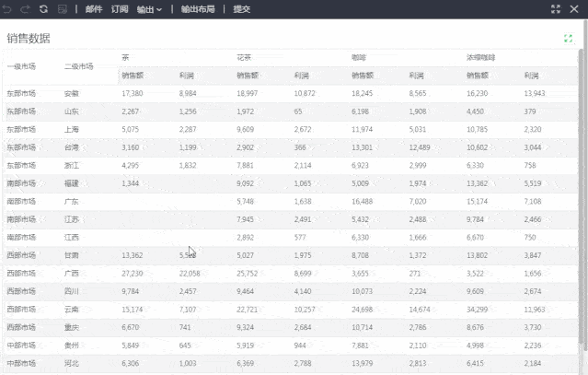Click the value 27,230 in 广西 row
588x375 pixels.
point(132,274)
